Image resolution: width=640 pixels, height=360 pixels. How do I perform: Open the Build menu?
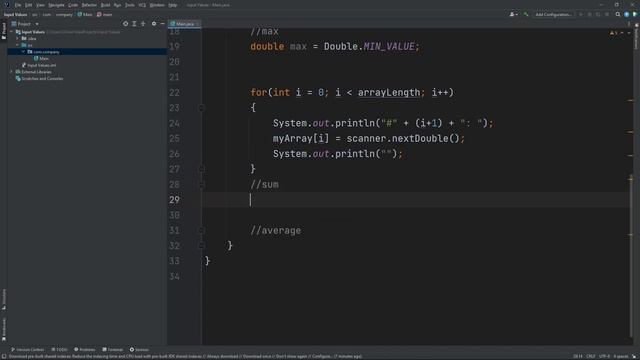click(105, 5)
